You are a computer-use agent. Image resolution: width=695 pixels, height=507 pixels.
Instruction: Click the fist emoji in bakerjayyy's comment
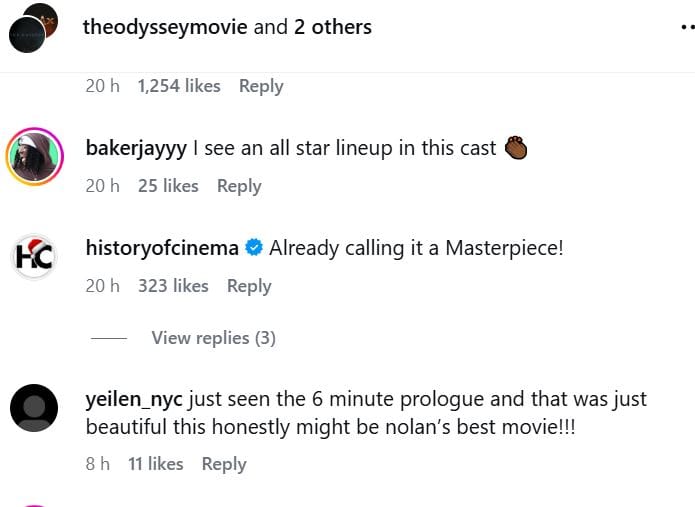(x=516, y=148)
